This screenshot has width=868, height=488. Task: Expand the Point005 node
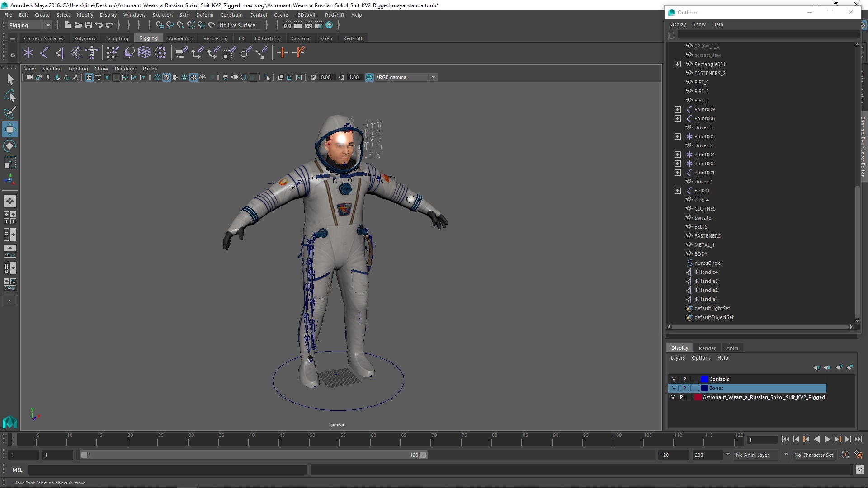677,136
